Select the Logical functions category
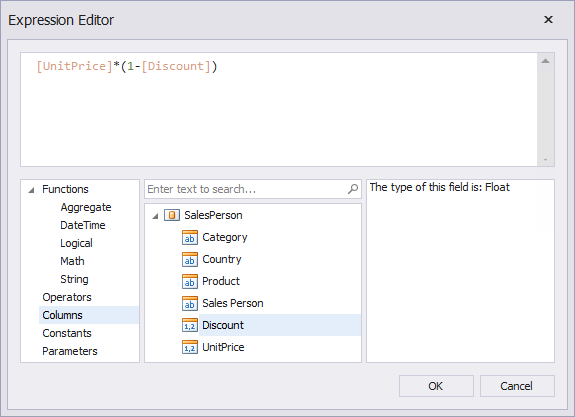This screenshot has height=417, width=575. 76,243
